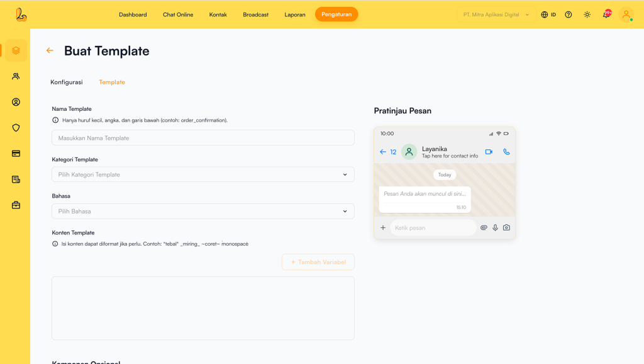Click the shield icon in sidebar
Image resolution: width=644 pixels, height=364 pixels.
(x=16, y=128)
